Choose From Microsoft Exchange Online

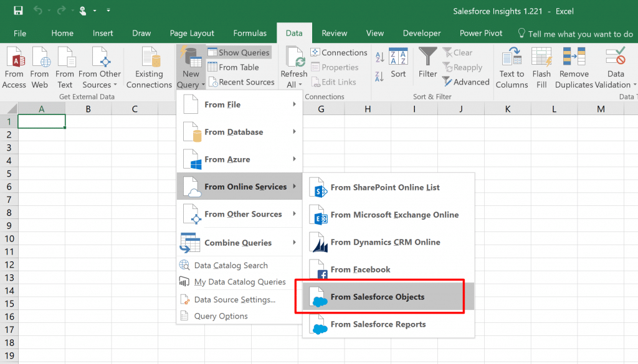pyautogui.click(x=389, y=215)
